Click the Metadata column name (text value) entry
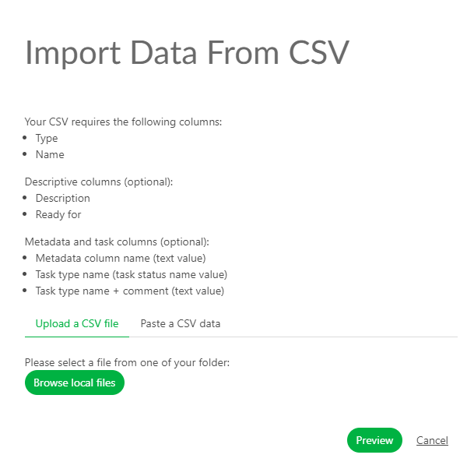The width and height of the screenshot is (467, 476). pyautogui.click(x=121, y=258)
